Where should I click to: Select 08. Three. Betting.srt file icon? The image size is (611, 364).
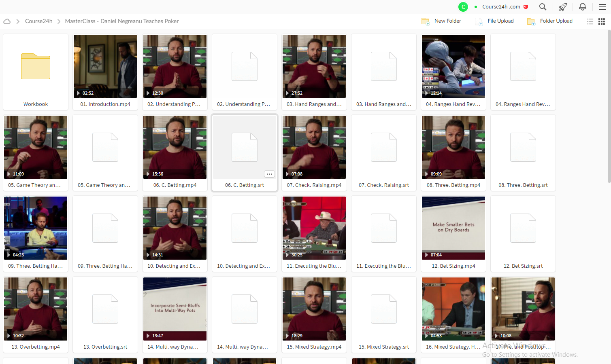tap(523, 147)
